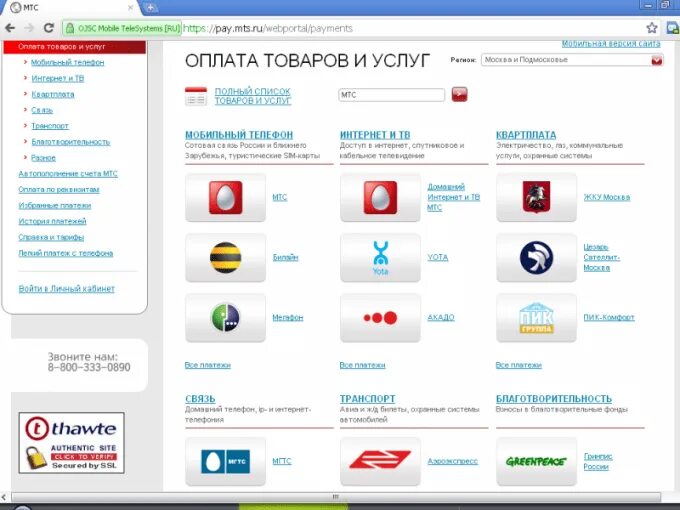Click the Гринпис России text link

click(598, 461)
